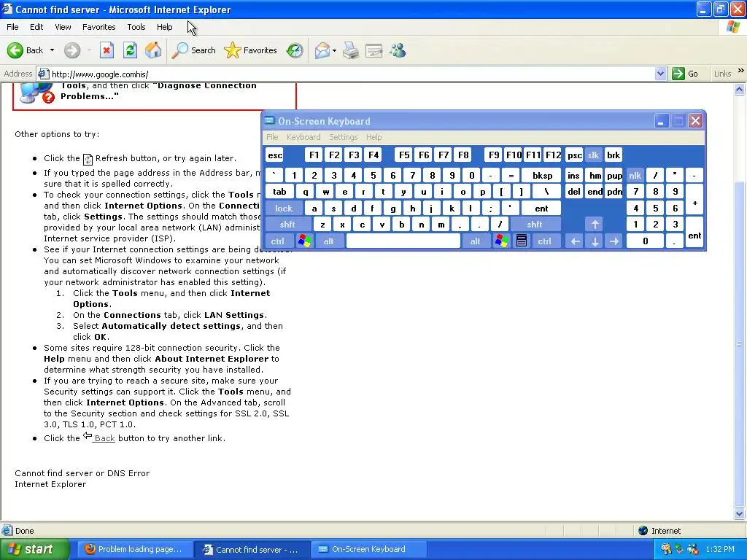Toggle the left alt key on keyboard
The image size is (747, 560).
click(329, 241)
